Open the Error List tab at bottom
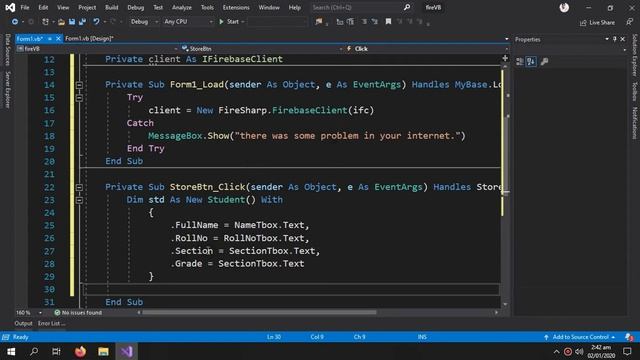 [51, 323]
